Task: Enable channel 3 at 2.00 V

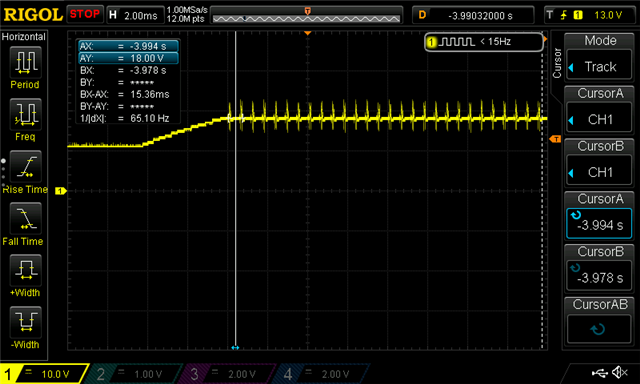Action: 228,374
